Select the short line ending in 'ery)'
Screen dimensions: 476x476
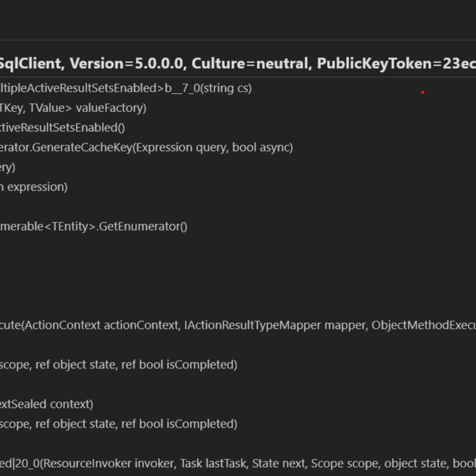click(8, 167)
